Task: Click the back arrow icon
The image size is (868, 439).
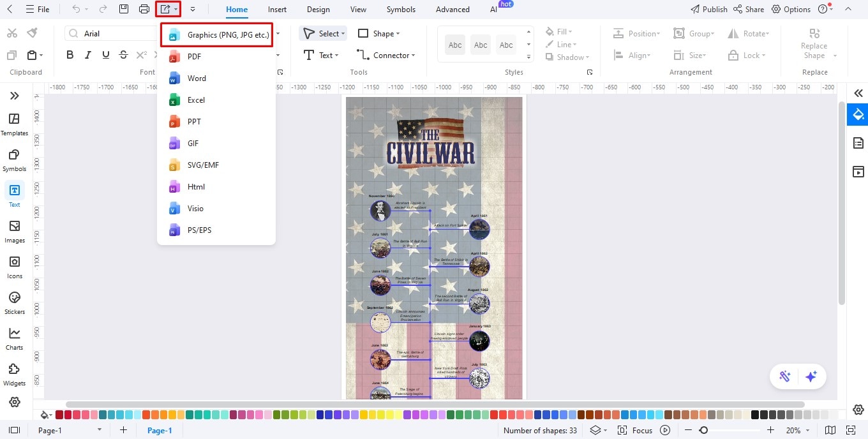Action: 10,10
